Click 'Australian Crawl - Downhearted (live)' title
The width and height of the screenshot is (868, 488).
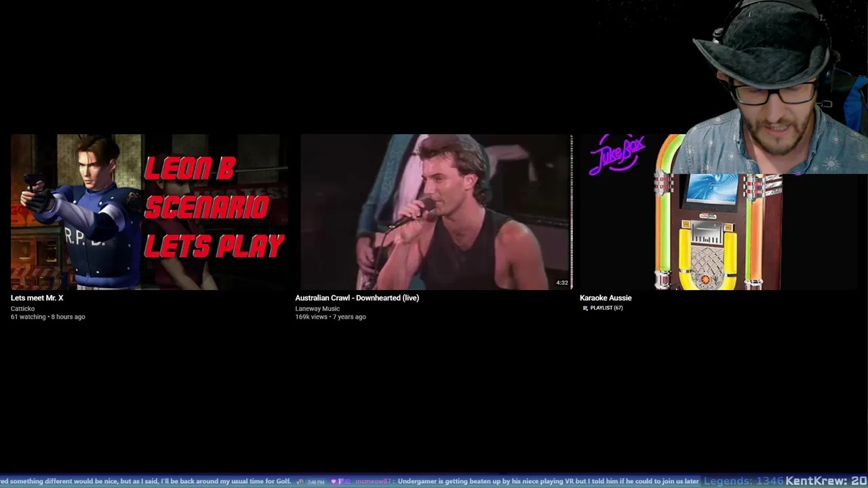tap(357, 298)
